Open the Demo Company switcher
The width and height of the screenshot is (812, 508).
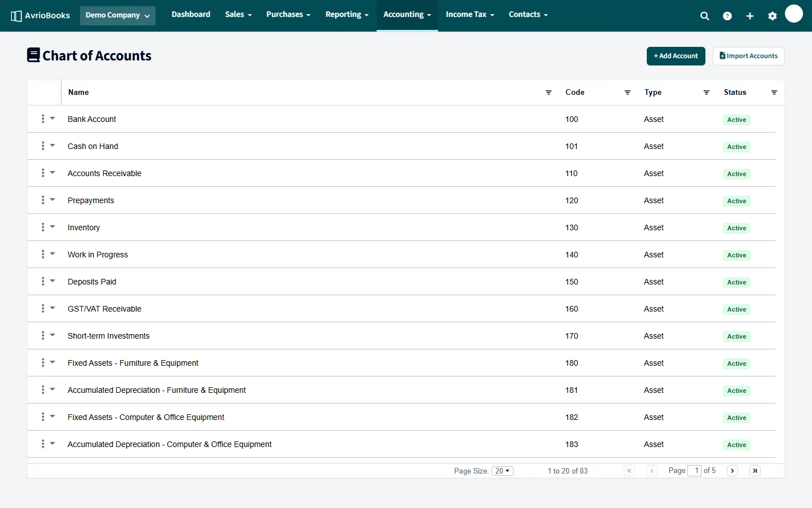pyautogui.click(x=118, y=15)
